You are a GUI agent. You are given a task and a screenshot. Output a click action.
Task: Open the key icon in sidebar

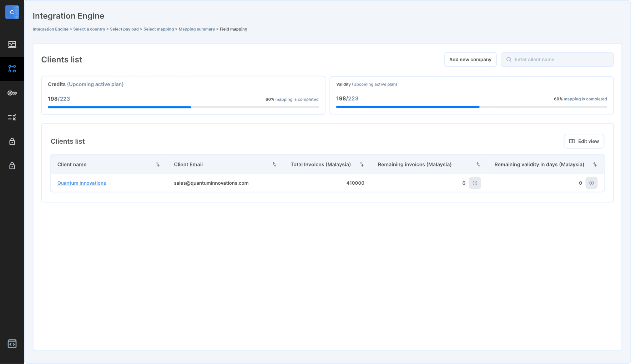click(x=12, y=93)
